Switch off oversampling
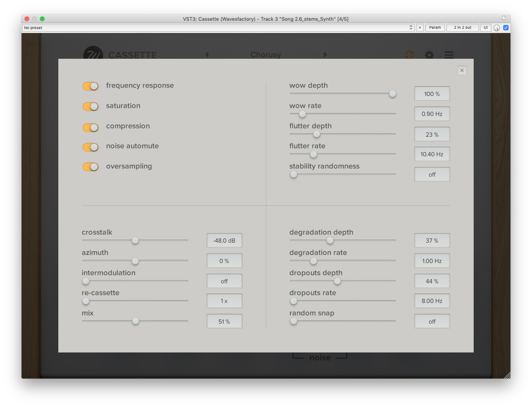532x407 pixels. [x=91, y=167]
